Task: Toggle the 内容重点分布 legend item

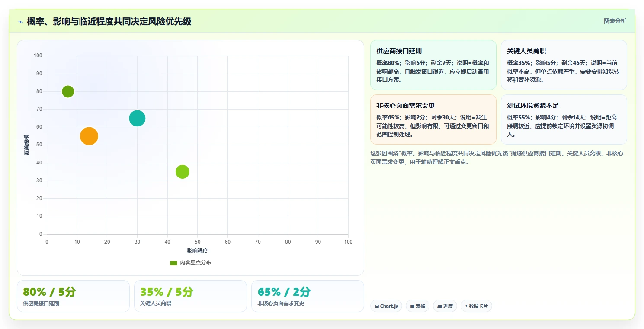Action: click(191, 263)
